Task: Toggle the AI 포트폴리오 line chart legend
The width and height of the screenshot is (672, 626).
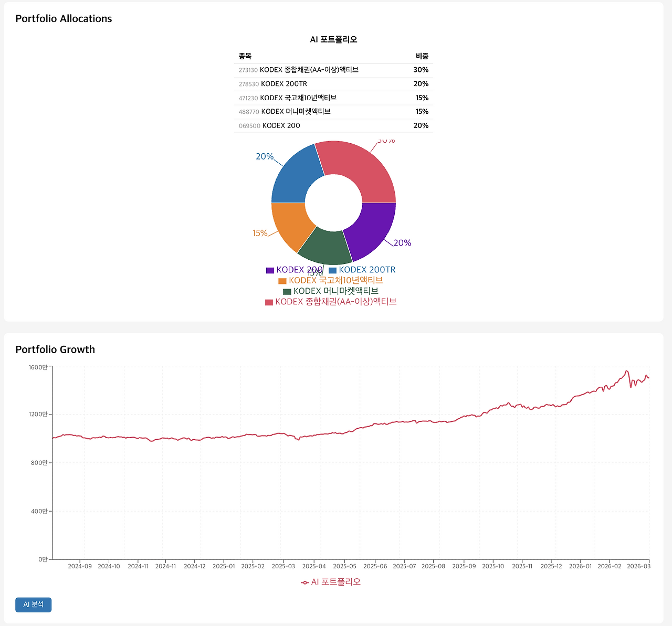Action: pyautogui.click(x=331, y=582)
